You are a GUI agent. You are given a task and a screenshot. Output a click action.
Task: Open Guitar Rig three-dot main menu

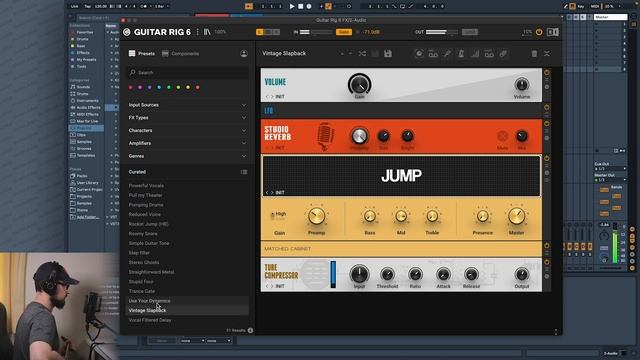pyautogui.click(x=198, y=32)
